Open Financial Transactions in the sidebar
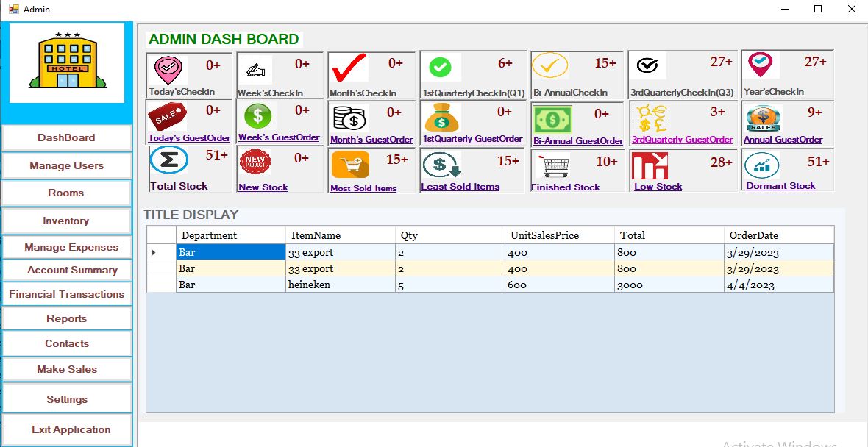Screen dimensions: 868x447 point(66,294)
